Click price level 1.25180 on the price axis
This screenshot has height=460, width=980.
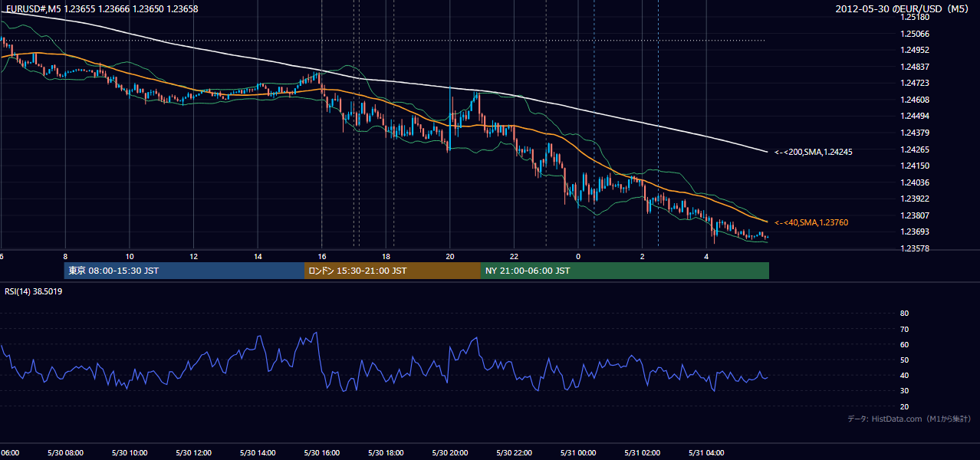(914, 17)
